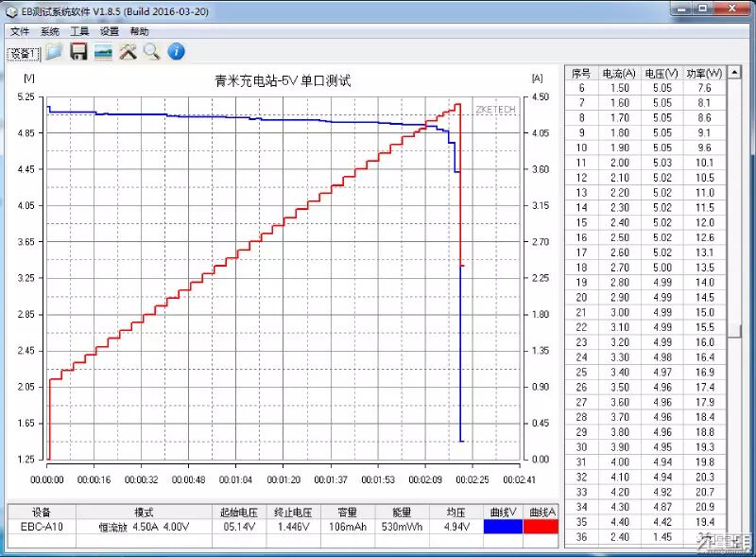Click the 容量 header cell
Screen dimensions: 756x557
tap(348, 513)
